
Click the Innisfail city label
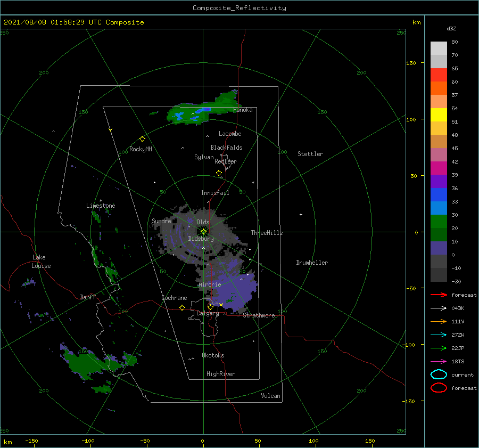[x=215, y=193]
